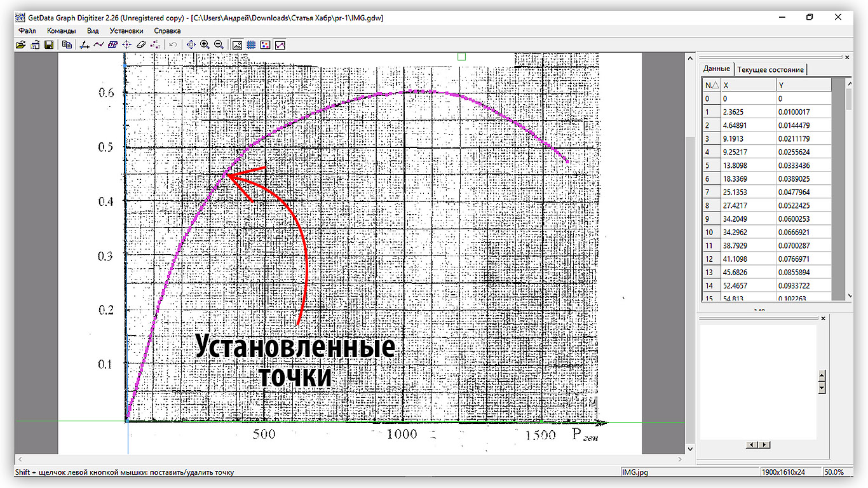Viewport: 868px width, 488px height.
Task: Click the Undo arrow icon
Action: [172, 44]
